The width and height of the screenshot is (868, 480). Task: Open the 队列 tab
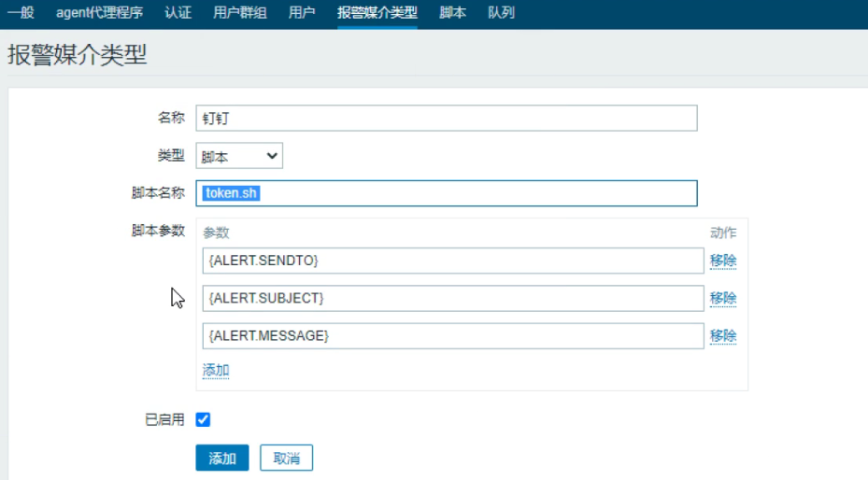tap(502, 13)
